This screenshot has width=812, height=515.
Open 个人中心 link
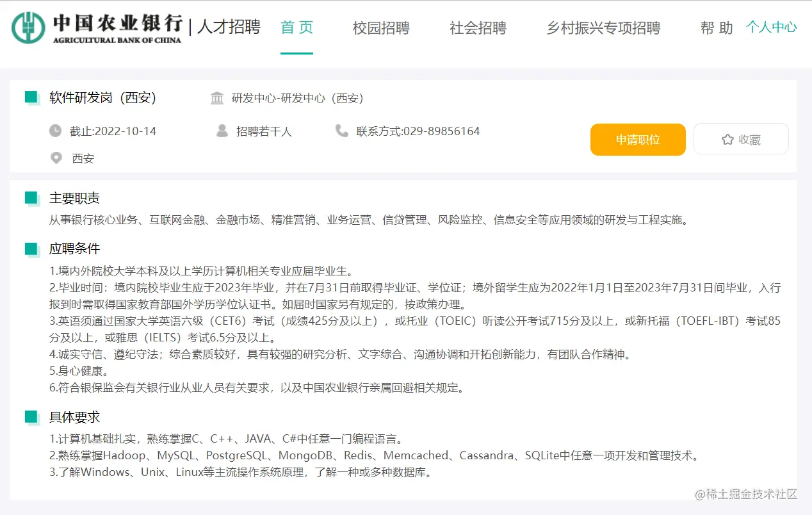tap(772, 27)
